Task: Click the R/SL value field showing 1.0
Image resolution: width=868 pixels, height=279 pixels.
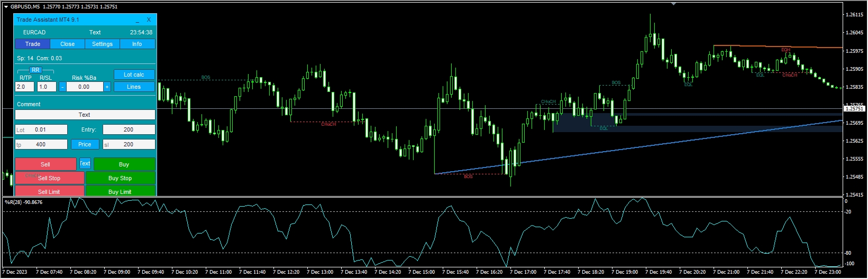Action: [47, 87]
